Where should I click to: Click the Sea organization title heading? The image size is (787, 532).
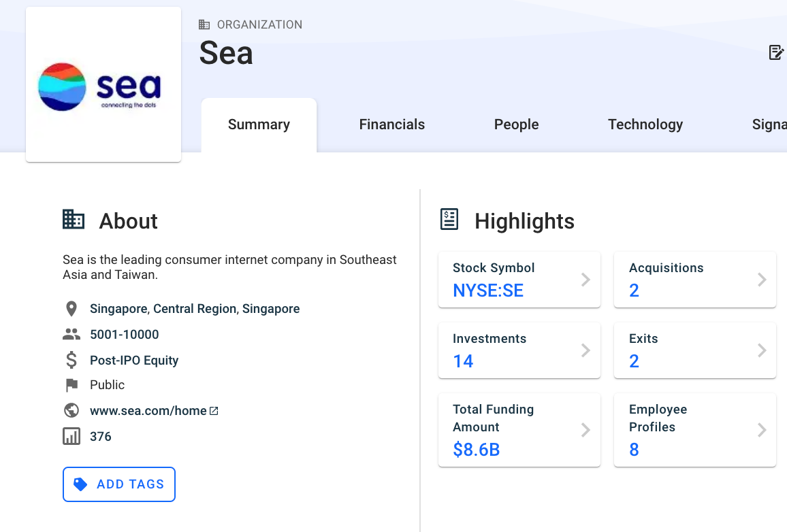[226, 53]
